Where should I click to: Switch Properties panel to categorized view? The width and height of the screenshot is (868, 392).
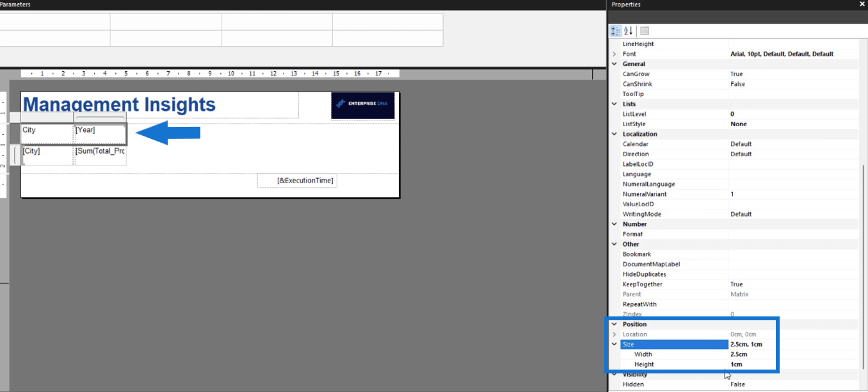click(x=615, y=31)
